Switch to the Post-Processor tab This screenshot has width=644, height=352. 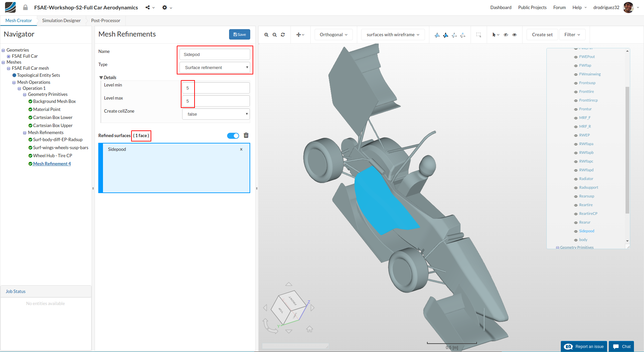[x=106, y=21]
